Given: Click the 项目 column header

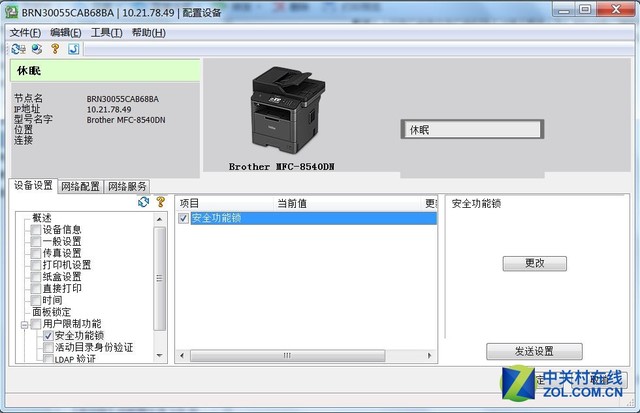Looking at the screenshot, I should [x=224, y=203].
